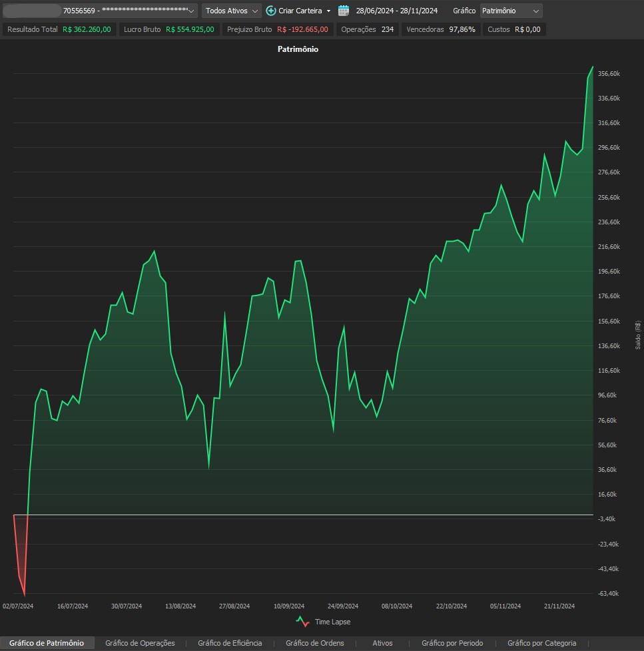This screenshot has height=651, width=644.
Task: Click the Prejuízo Bruto value field
Action: click(302, 29)
